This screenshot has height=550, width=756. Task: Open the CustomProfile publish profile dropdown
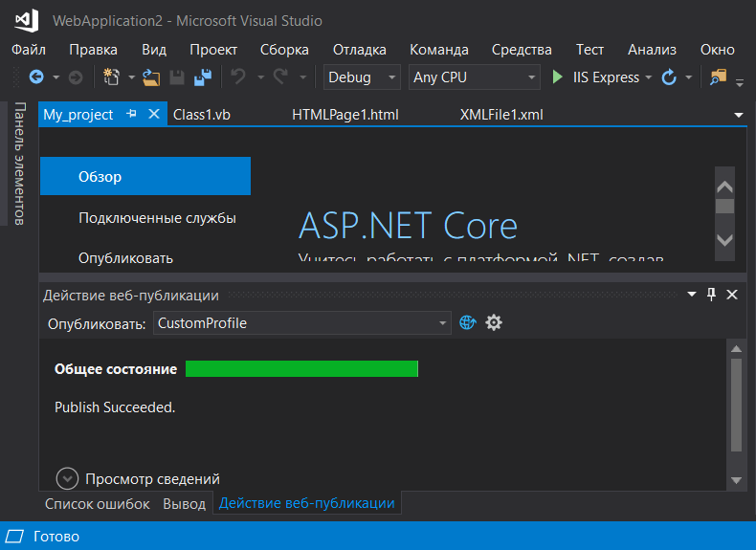click(302, 323)
